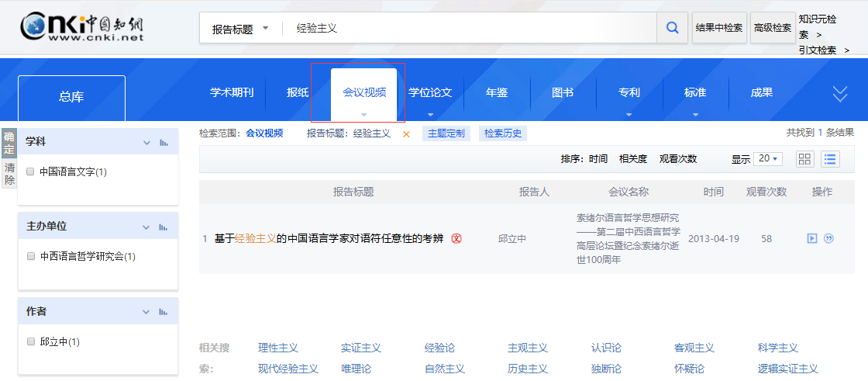
Task: Switch to list view layout icon
Action: [831, 159]
